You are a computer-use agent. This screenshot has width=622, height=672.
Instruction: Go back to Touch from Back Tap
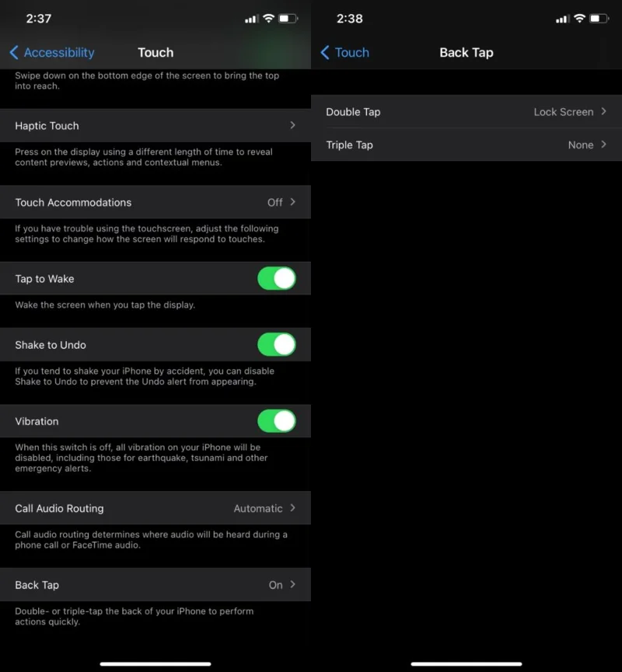coord(345,52)
